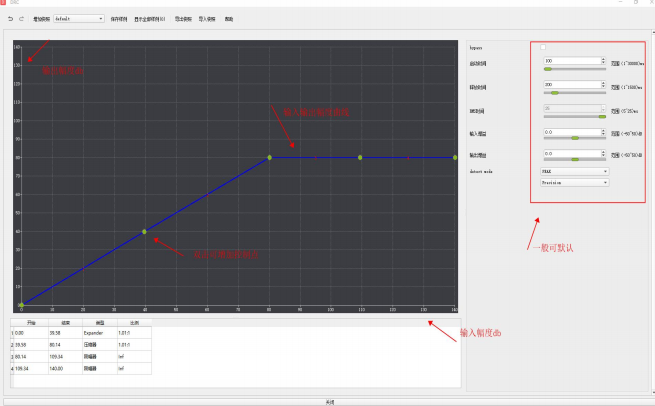Image resolution: width=655 pixels, height=406 pixels.
Task: Click the input gain field showing 0.0
Action: (x=572, y=132)
